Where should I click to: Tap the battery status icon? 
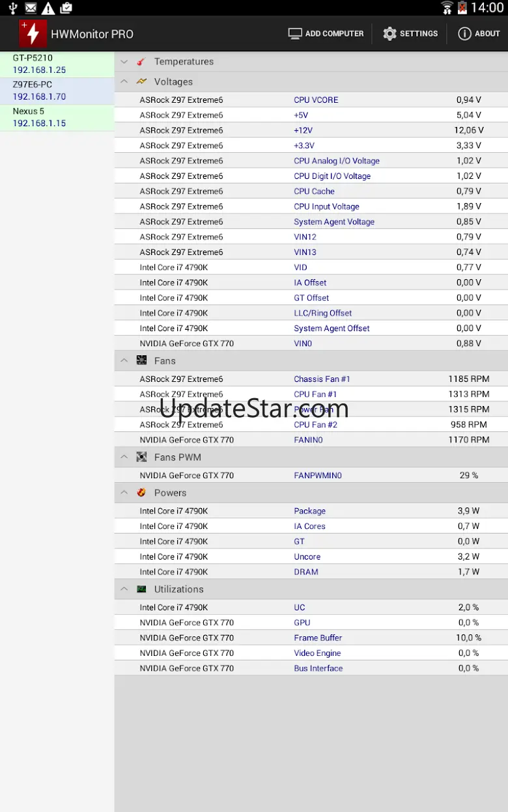(x=462, y=8)
